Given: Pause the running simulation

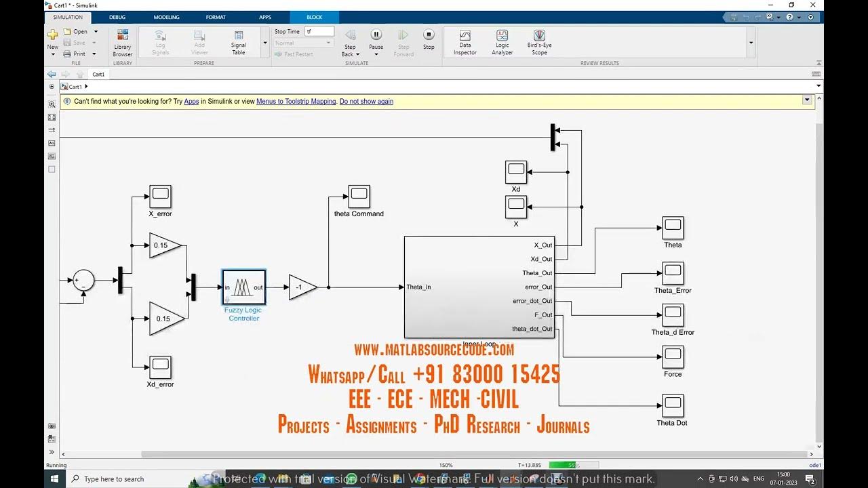Looking at the screenshot, I should tap(376, 39).
